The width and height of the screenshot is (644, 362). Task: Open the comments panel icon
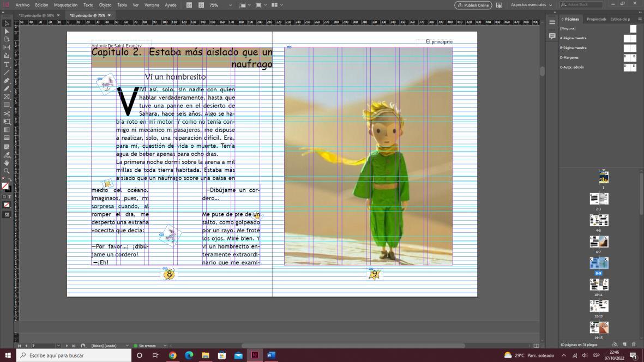click(x=552, y=36)
